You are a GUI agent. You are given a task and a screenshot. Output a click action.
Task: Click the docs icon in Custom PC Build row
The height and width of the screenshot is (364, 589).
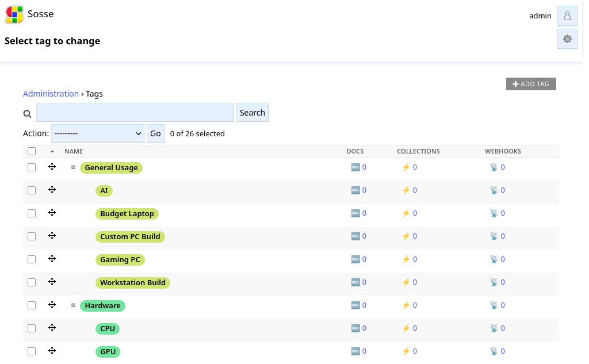355,236
